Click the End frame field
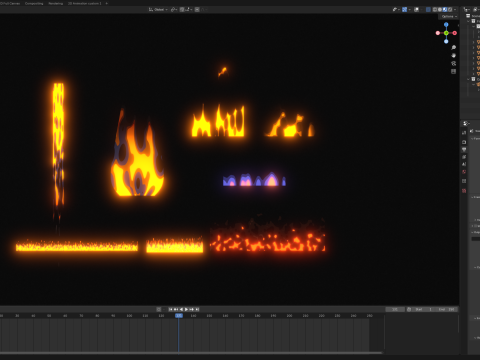 tap(446, 309)
